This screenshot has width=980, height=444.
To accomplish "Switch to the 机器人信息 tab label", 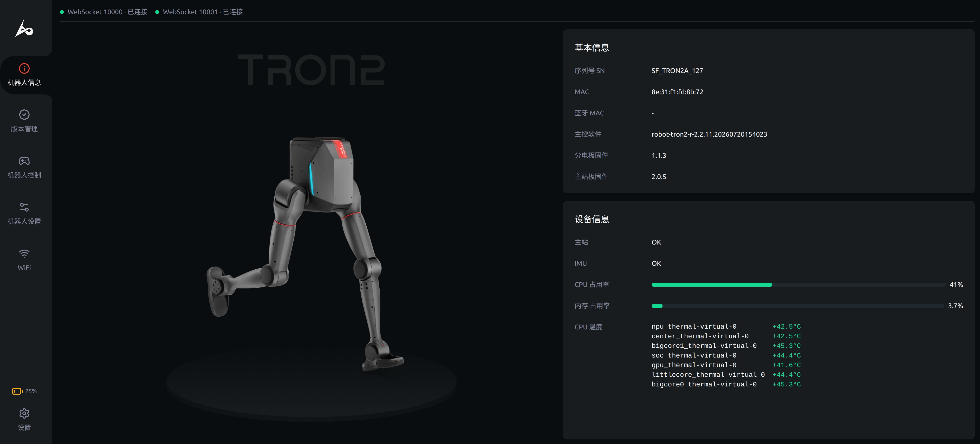I will click(24, 83).
